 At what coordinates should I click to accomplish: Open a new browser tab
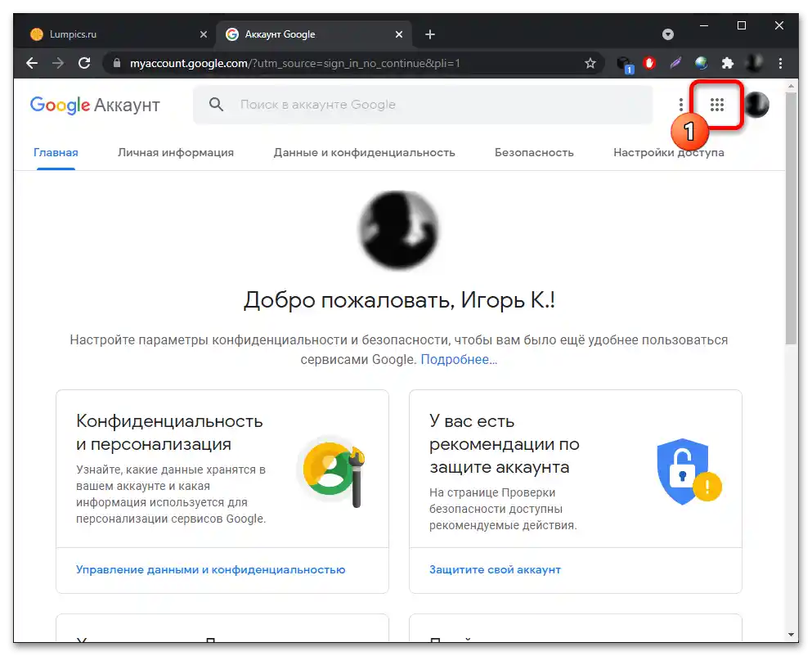click(x=430, y=34)
